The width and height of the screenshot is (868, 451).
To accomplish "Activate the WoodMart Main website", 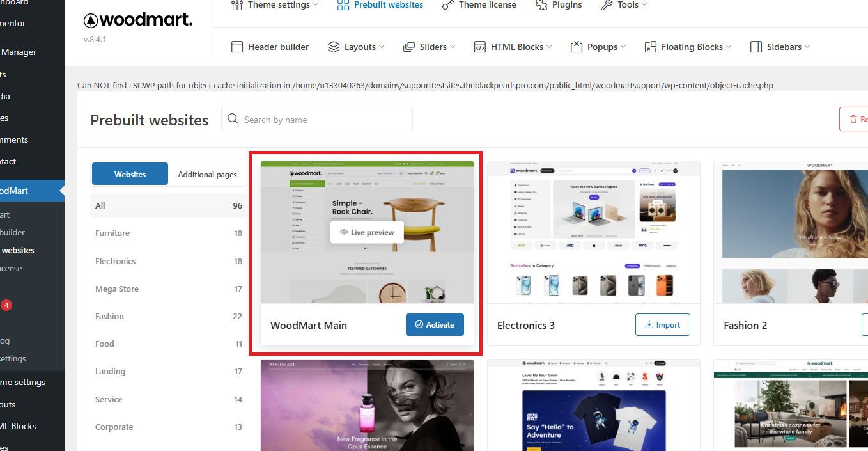I will [435, 325].
